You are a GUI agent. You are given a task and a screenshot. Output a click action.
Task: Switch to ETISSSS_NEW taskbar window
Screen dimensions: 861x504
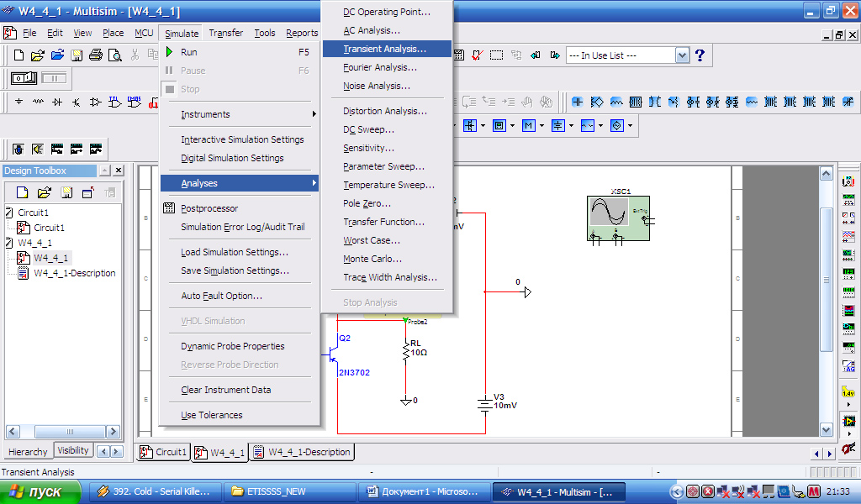click(x=289, y=492)
